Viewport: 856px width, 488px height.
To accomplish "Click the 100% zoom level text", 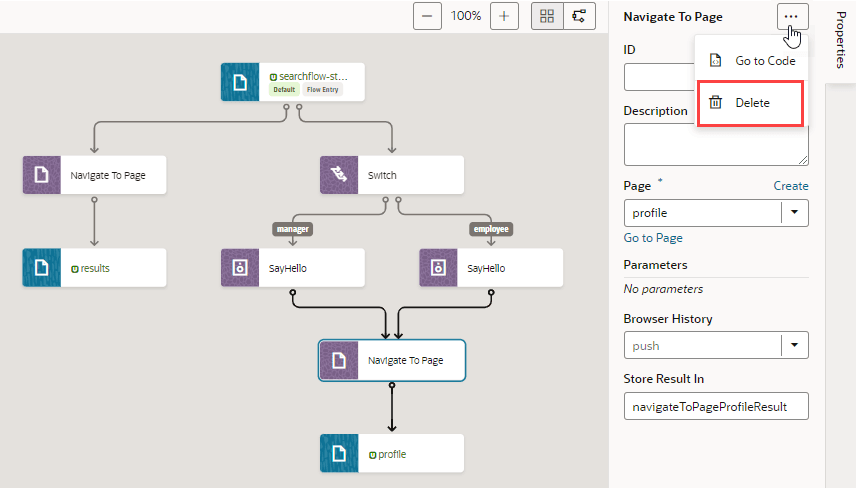I will [466, 16].
